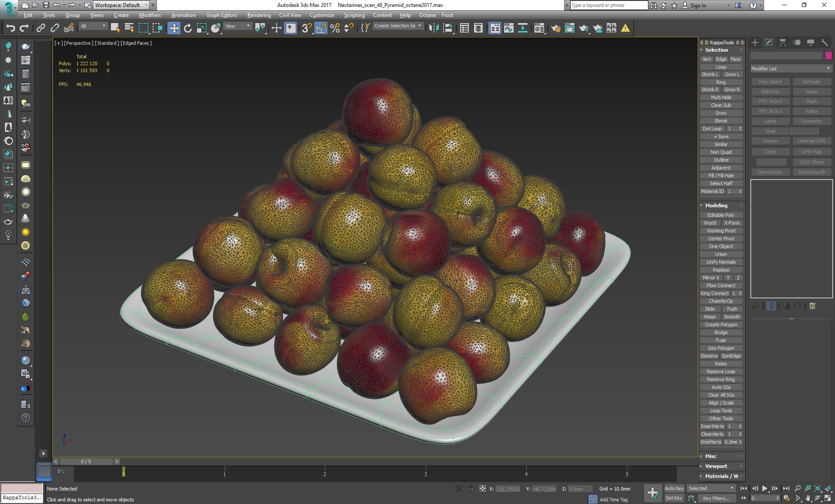Open the Workspace Default dropdown
Viewport: 835px width, 504px height.
click(121, 5)
